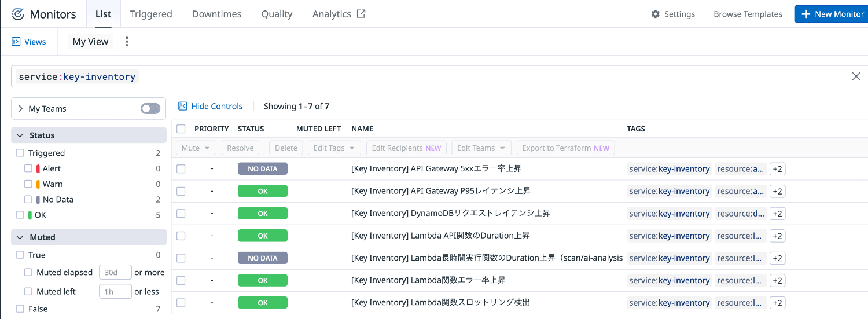Collapse the Status filter section
868x319 pixels.
point(20,135)
